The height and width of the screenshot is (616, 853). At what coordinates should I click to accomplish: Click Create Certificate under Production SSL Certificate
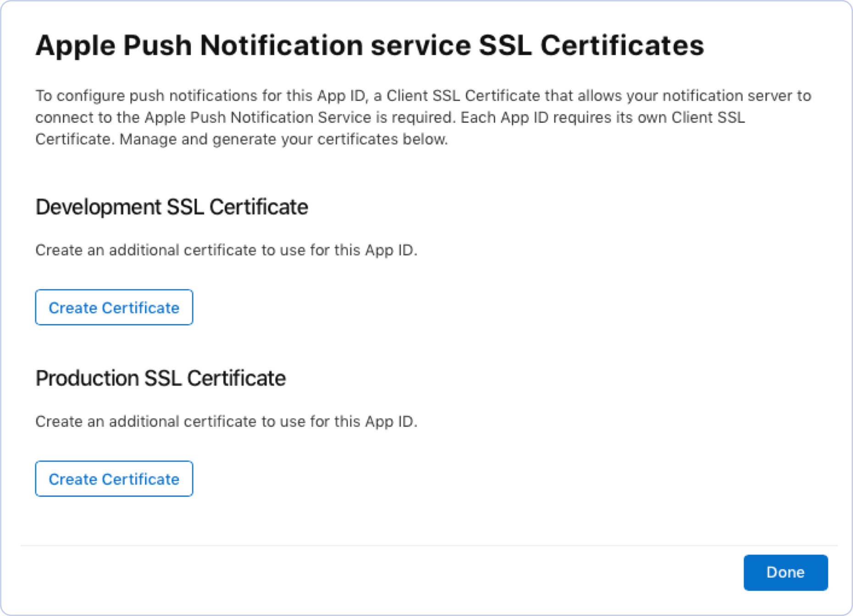pyautogui.click(x=114, y=478)
